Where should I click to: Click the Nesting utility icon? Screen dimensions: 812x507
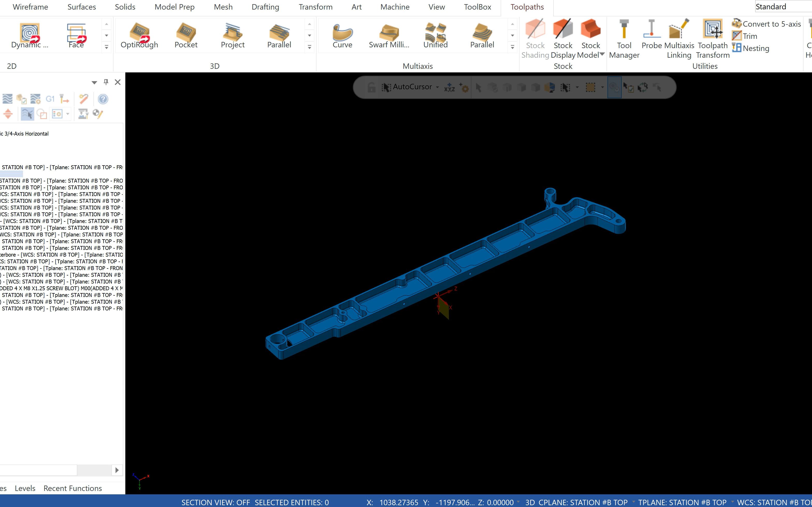(x=737, y=48)
